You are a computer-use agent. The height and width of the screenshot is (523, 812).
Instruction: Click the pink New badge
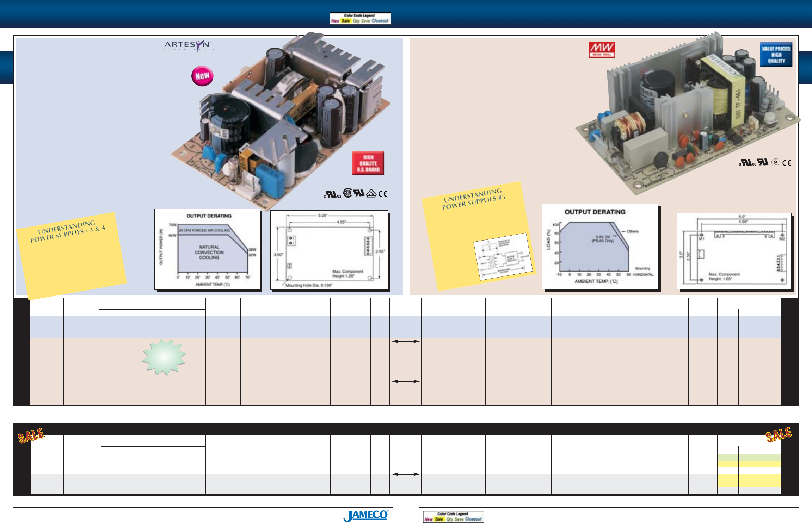202,76
